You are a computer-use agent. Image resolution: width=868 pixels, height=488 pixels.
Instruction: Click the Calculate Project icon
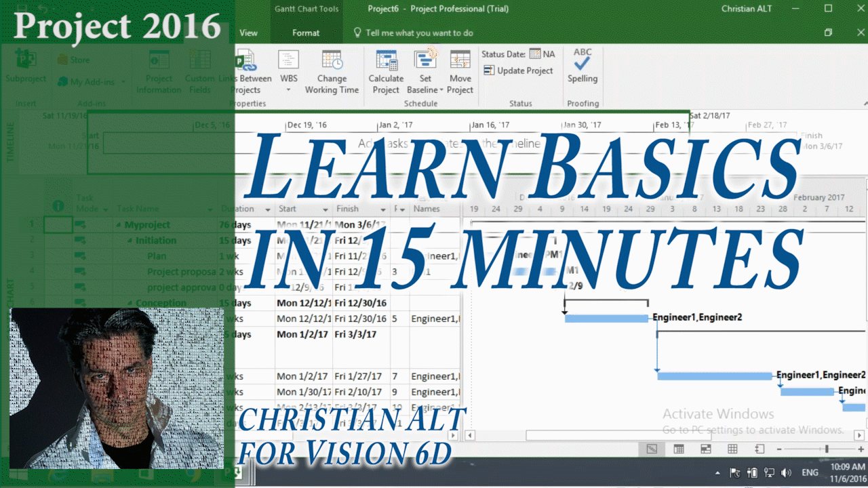pyautogui.click(x=386, y=60)
